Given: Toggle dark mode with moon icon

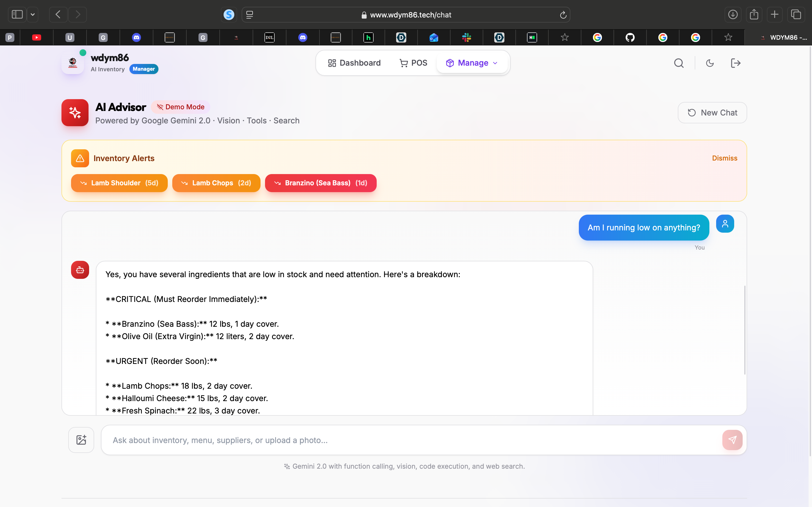Looking at the screenshot, I should (710, 63).
